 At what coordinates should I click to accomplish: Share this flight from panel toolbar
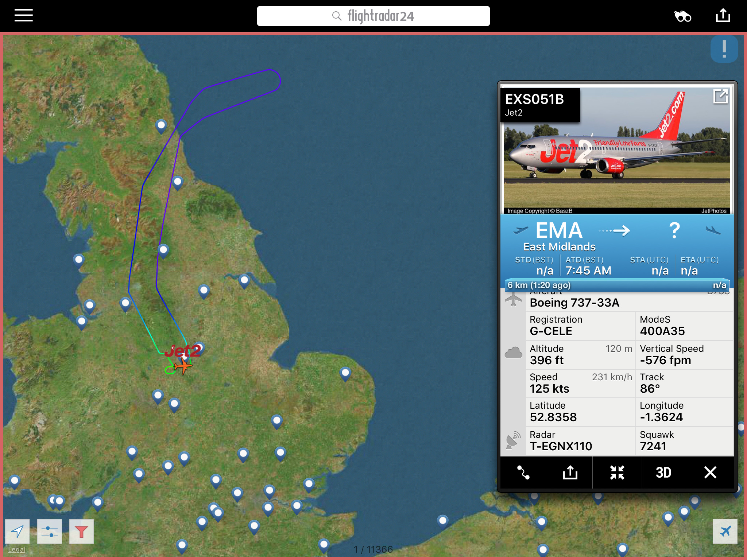[x=570, y=472]
